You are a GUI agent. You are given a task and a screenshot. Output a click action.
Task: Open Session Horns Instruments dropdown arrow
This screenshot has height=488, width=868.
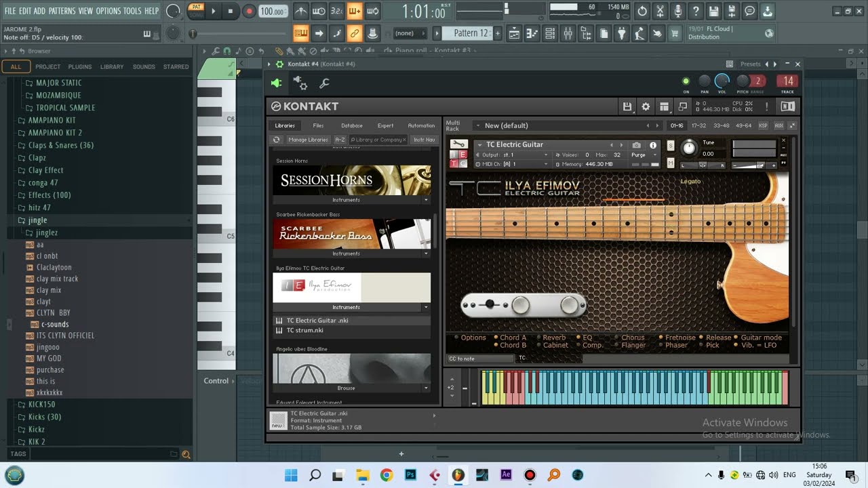[x=426, y=200]
